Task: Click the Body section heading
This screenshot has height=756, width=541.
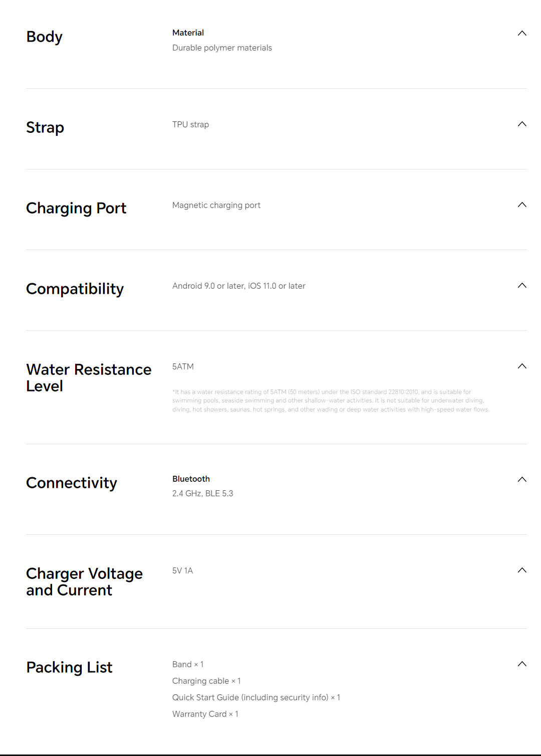Action: pos(45,37)
